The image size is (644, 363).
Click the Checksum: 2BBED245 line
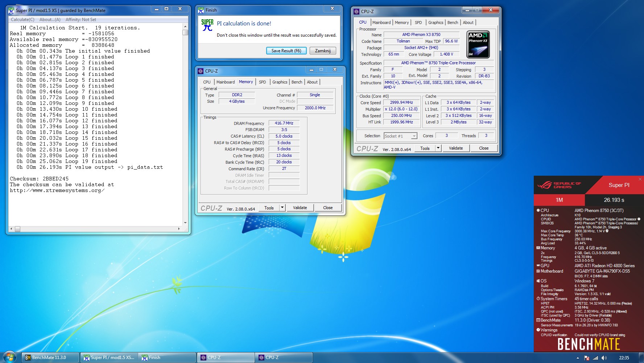[x=39, y=179]
